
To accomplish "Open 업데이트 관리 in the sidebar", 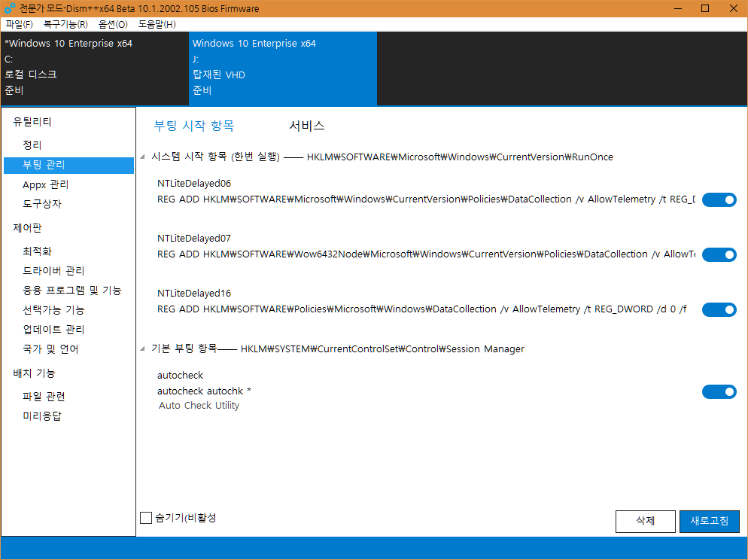I will click(x=68, y=330).
